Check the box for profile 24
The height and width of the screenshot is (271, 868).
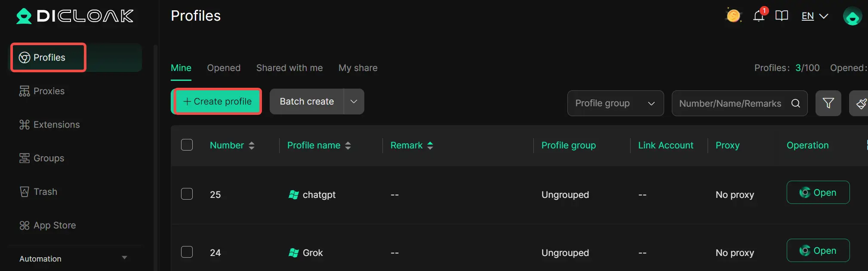tap(187, 252)
